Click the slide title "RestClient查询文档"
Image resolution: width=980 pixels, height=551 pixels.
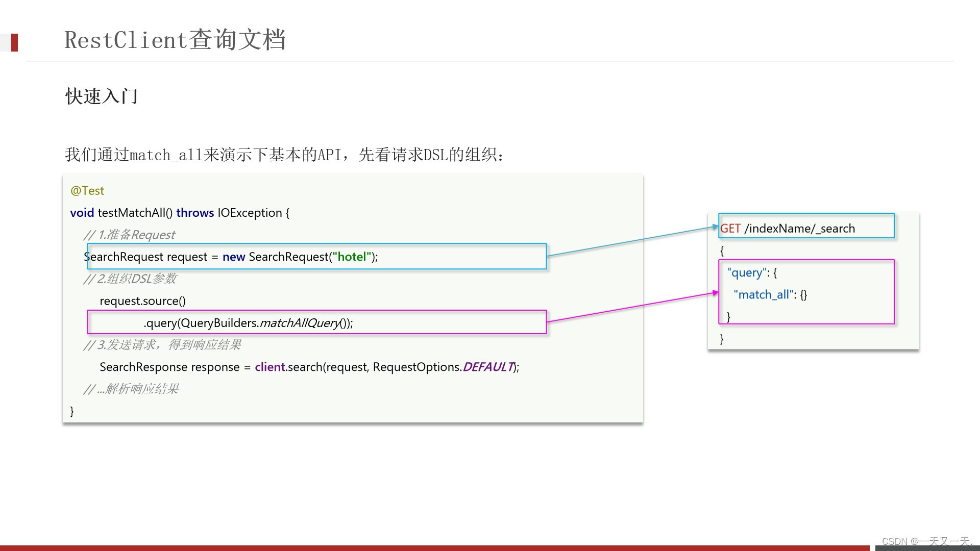pyautogui.click(x=175, y=40)
